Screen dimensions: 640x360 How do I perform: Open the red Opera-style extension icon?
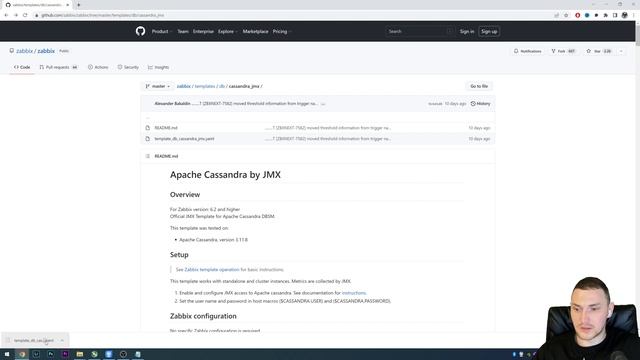[578, 15]
